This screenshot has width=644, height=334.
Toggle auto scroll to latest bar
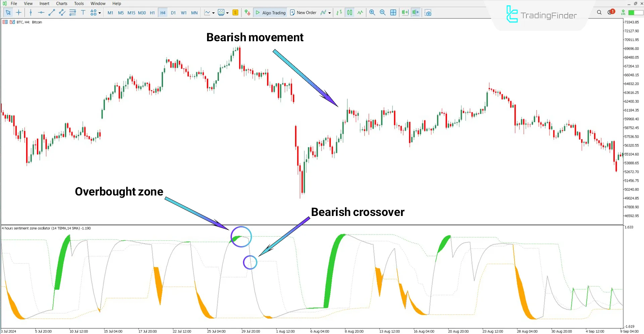(x=405, y=12)
